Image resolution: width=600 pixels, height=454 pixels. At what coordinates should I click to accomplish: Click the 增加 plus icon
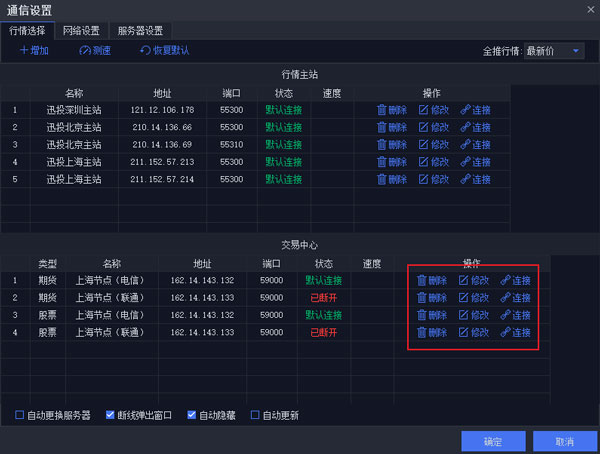[x=24, y=50]
